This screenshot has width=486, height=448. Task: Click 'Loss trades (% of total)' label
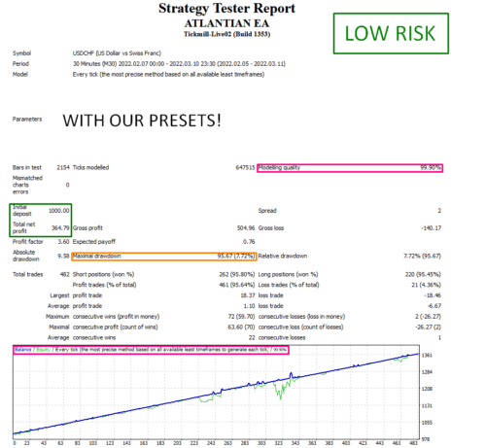point(289,285)
